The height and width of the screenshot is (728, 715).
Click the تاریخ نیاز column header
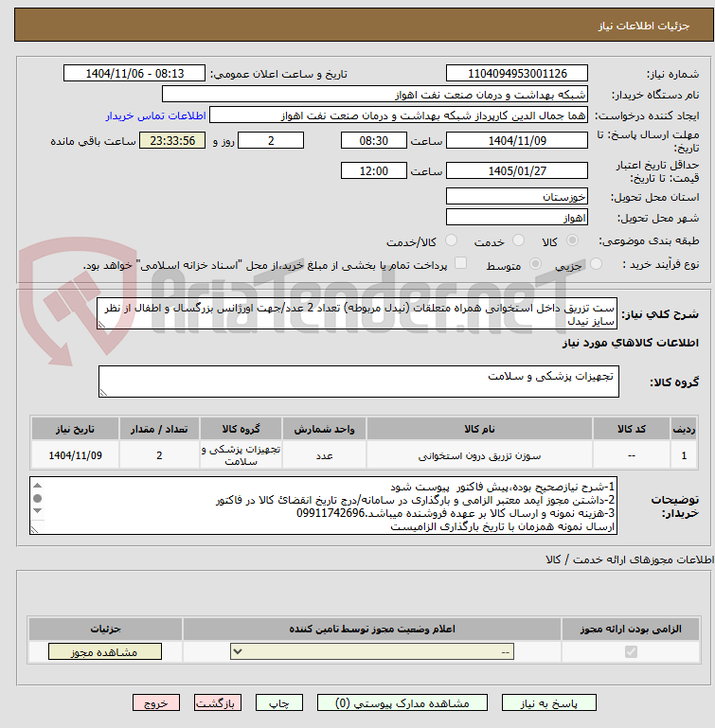pyautogui.click(x=75, y=429)
